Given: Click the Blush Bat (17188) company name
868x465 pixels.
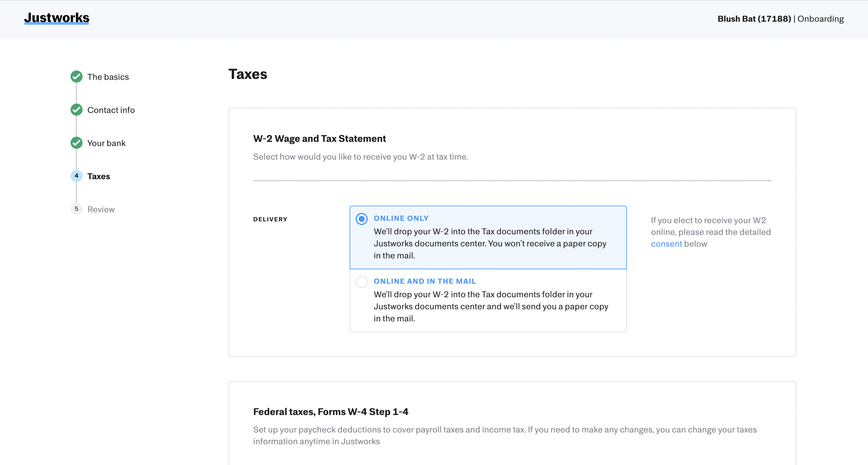Looking at the screenshot, I should (754, 19).
